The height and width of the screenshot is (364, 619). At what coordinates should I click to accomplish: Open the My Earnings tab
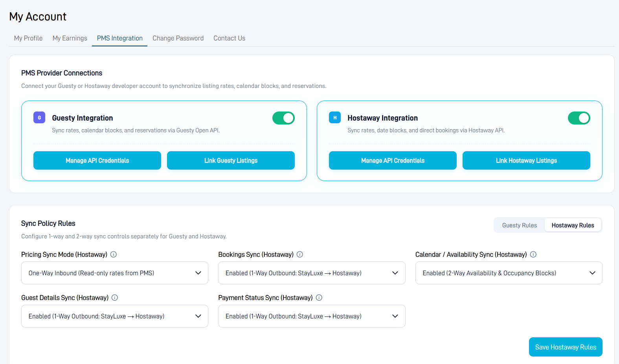70,38
